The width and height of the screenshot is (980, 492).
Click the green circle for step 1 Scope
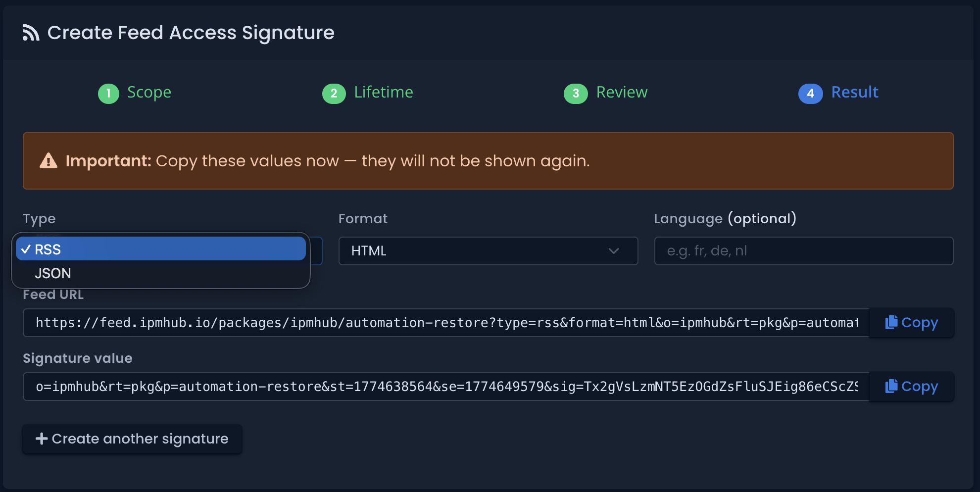[x=108, y=94]
